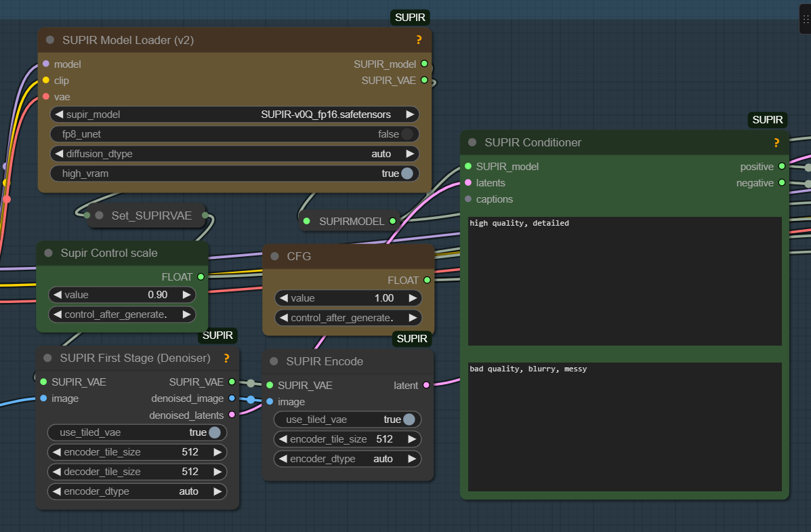Click the SUPIR badge above the Conditioner node
The image size is (811, 532).
[768, 120]
